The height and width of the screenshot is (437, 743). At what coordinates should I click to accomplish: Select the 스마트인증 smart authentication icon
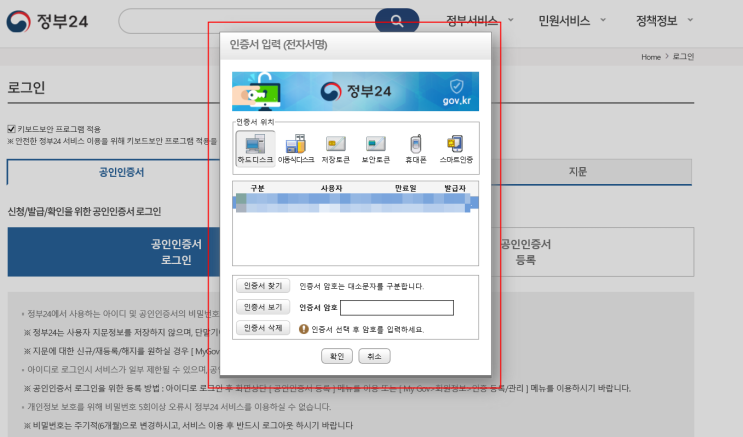(456, 149)
